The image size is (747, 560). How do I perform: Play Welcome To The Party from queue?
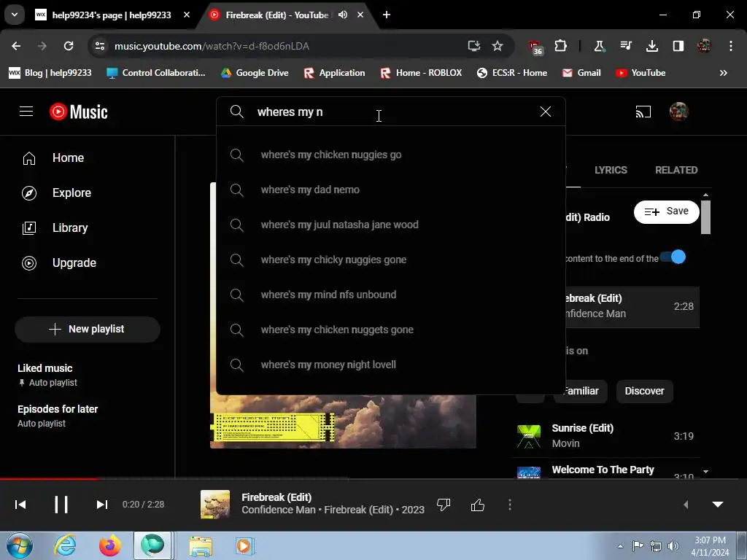click(x=605, y=470)
